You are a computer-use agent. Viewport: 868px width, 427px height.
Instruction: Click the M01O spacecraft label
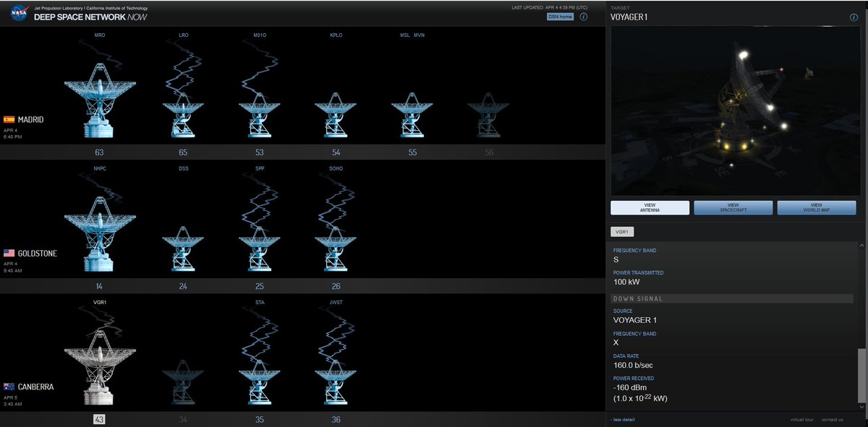pos(260,35)
